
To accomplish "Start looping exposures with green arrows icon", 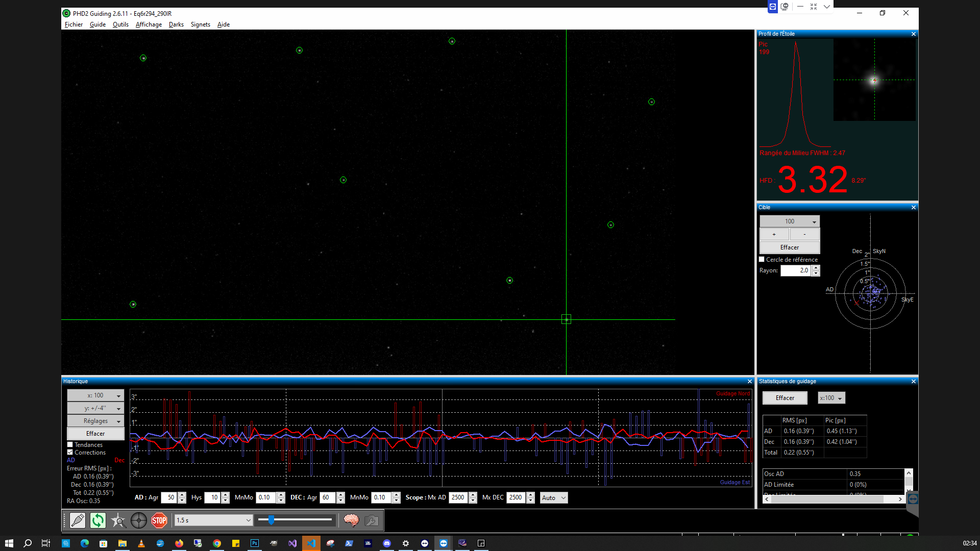I will coord(97,520).
